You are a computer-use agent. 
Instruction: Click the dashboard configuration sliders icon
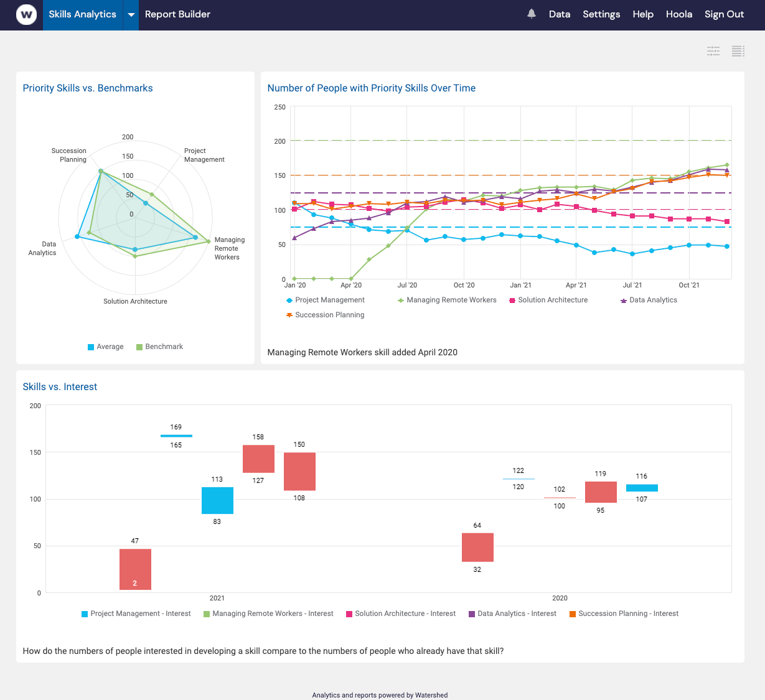(x=713, y=51)
